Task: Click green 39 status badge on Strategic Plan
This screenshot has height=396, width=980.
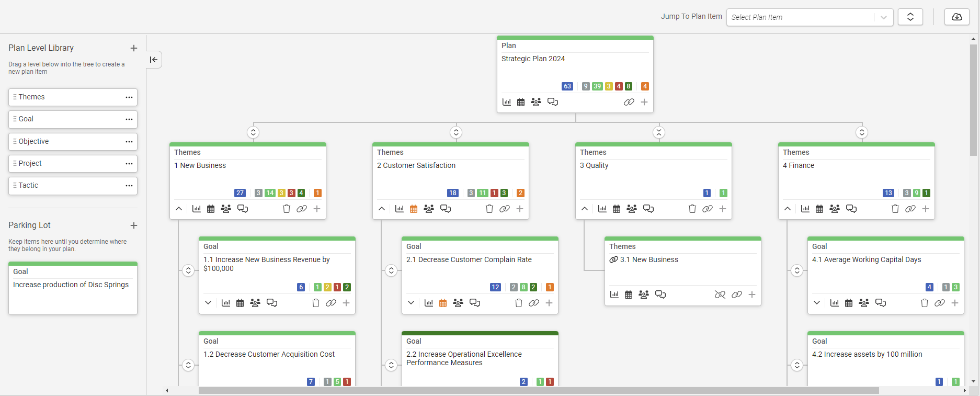Action: pyautogui.click(x=597, y=86)
